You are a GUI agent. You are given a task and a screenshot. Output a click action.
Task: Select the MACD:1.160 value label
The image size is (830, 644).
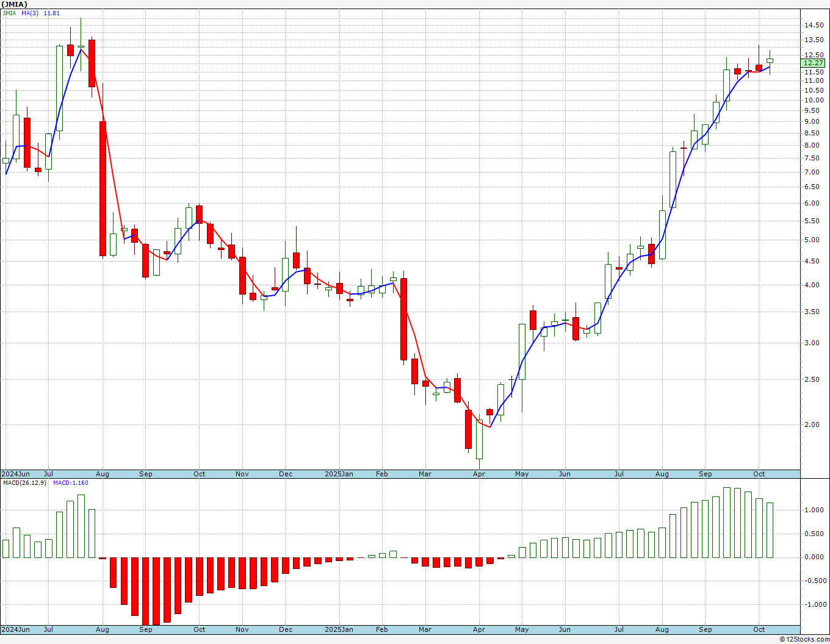click(71, 483)
